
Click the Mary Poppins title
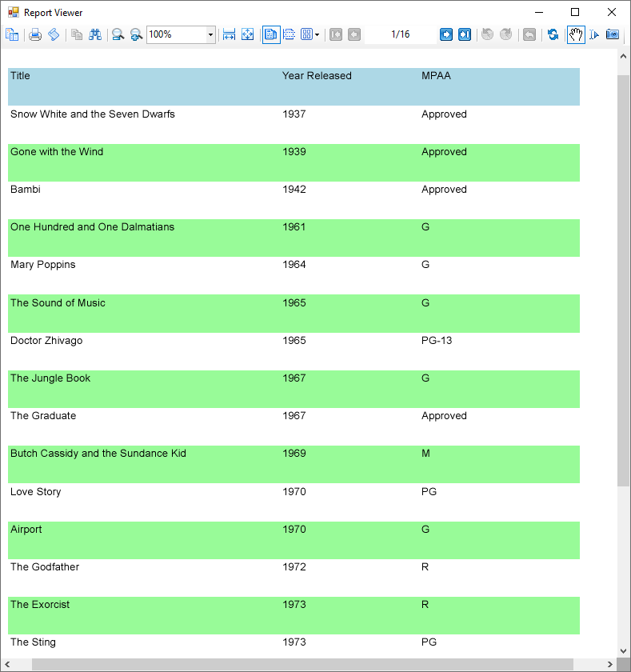pos(43,265)
